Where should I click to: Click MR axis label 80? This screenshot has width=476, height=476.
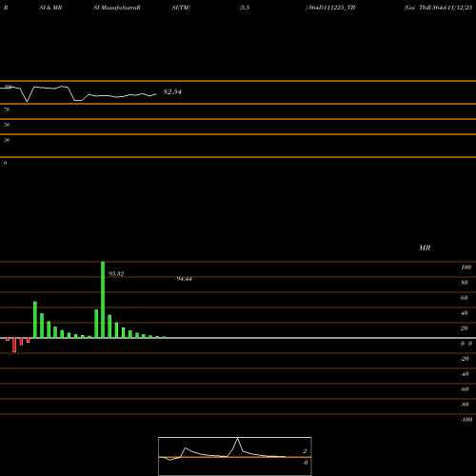[465, 283]
